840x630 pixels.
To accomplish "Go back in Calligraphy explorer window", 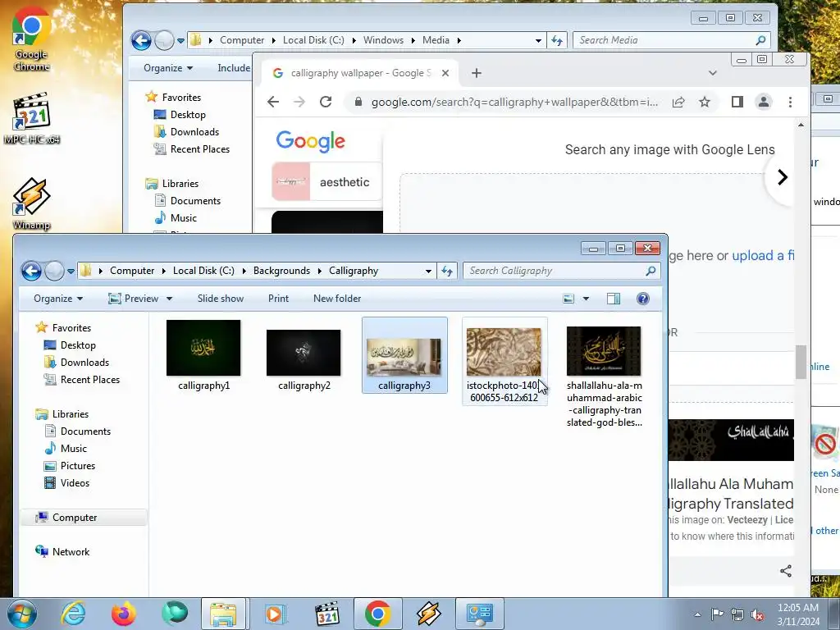I will (32, 271).
